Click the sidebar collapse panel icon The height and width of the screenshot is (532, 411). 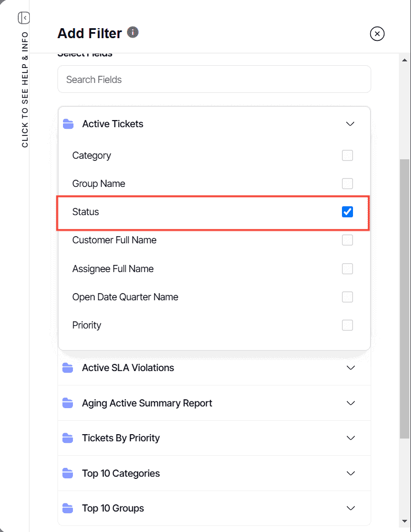coord(24,18)
